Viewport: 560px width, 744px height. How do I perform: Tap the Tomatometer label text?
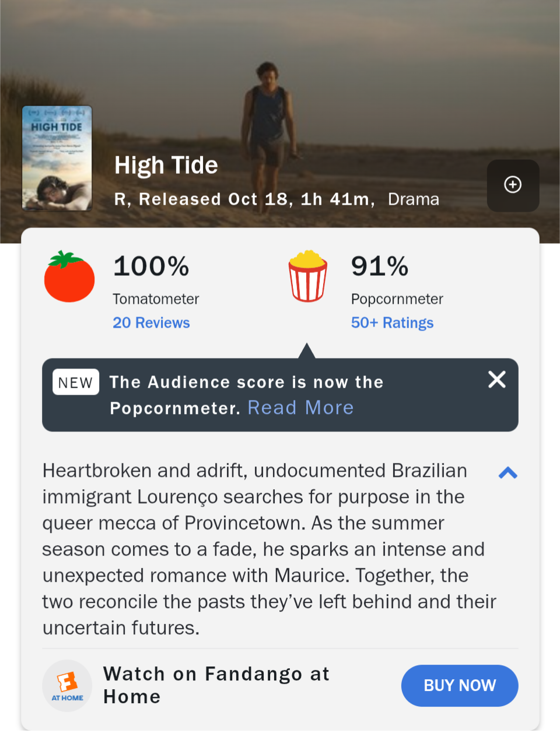point(156,299)
